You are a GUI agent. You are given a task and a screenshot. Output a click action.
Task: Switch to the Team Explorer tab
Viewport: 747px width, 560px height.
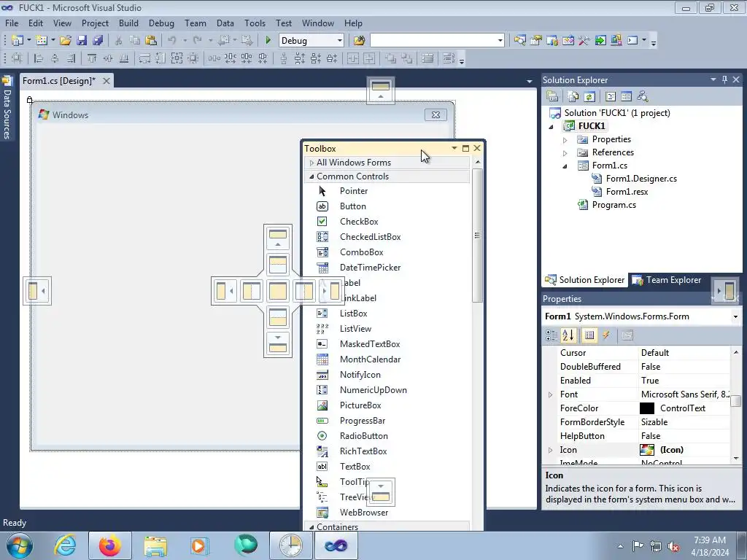point(667,280)
